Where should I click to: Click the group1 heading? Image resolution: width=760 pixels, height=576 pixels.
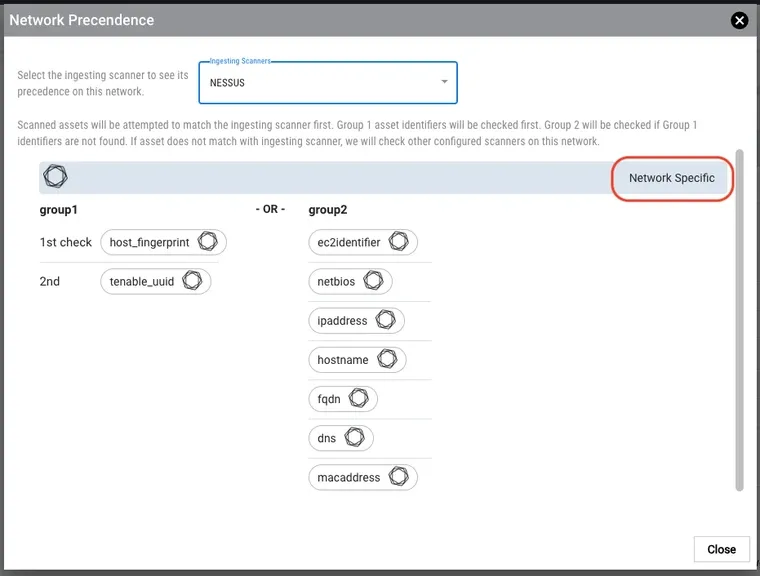[x=58, y=210]
